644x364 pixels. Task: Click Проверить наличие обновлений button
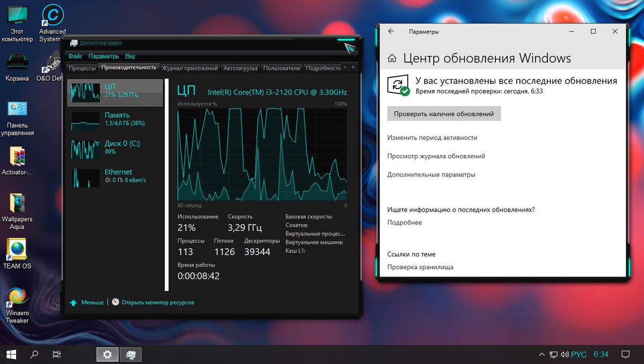point(444,114)
